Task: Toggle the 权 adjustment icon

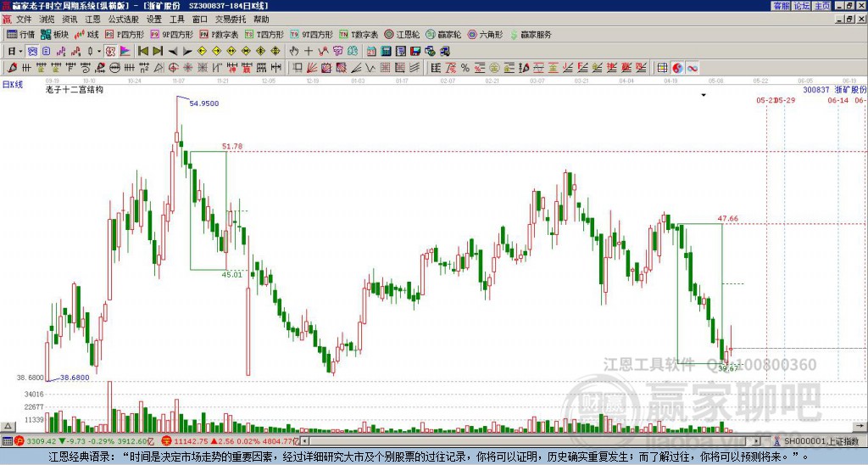Action: (x=110, y=52)
